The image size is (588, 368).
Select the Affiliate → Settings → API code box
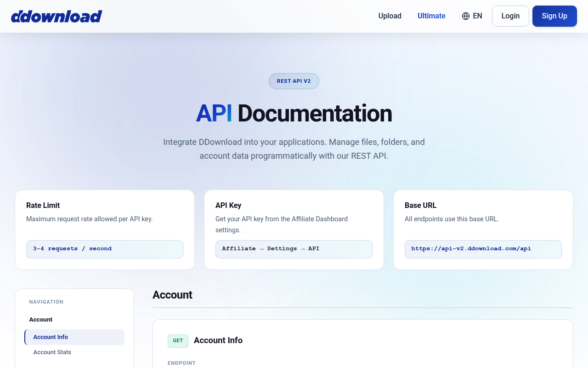(294, 249)
